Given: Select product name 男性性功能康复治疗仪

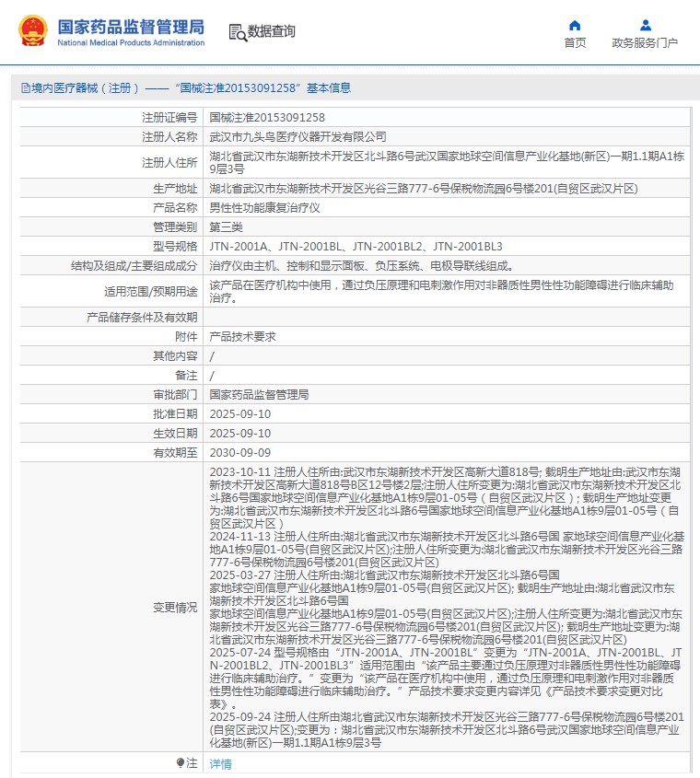Looking at the screenshot, I should [264, 208].
